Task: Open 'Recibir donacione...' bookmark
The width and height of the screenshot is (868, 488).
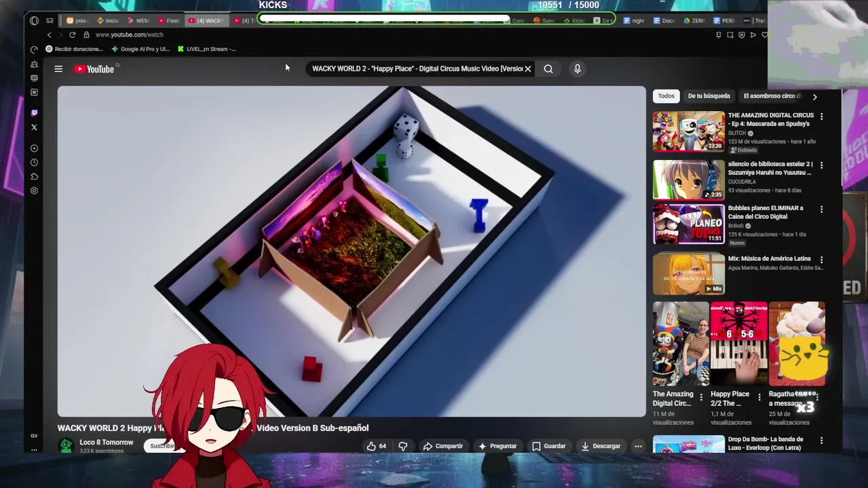Action: 74,49
